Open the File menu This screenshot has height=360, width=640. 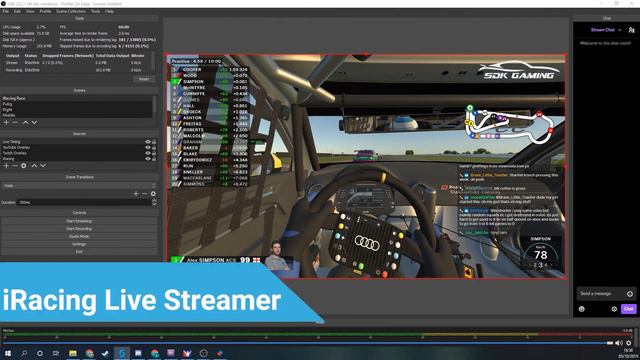(x=6, y=11)
